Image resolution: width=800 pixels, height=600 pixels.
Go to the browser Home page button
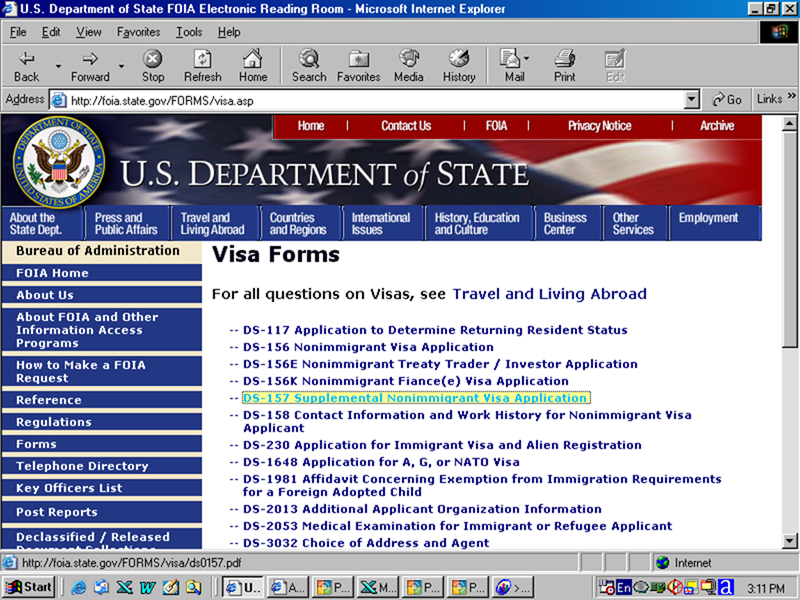tap(253, 66)
